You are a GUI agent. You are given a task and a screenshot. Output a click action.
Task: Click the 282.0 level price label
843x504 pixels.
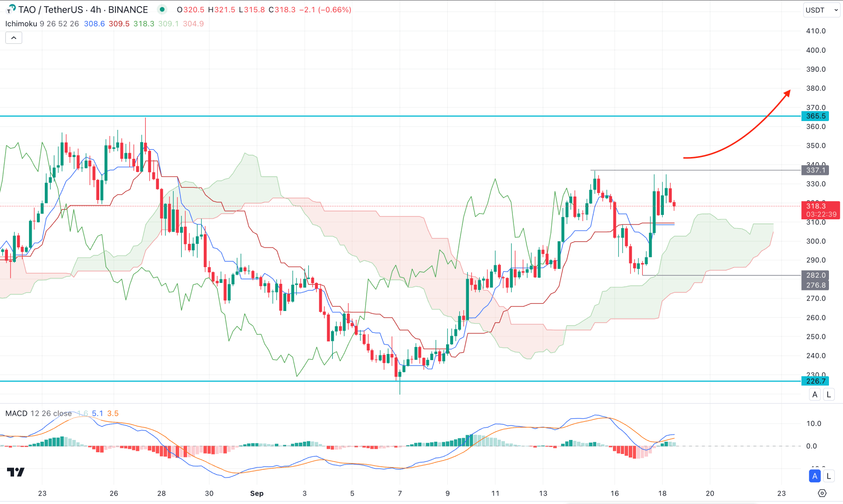pyautogui.click(x=815, y=275)
